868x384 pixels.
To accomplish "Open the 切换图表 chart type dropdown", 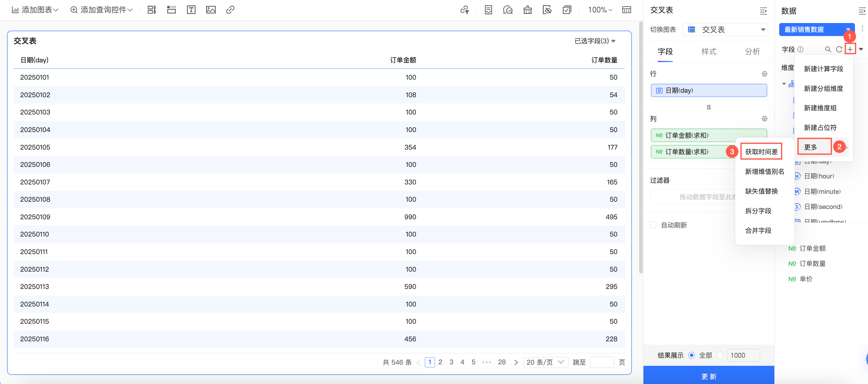I will tap(725, 30).
